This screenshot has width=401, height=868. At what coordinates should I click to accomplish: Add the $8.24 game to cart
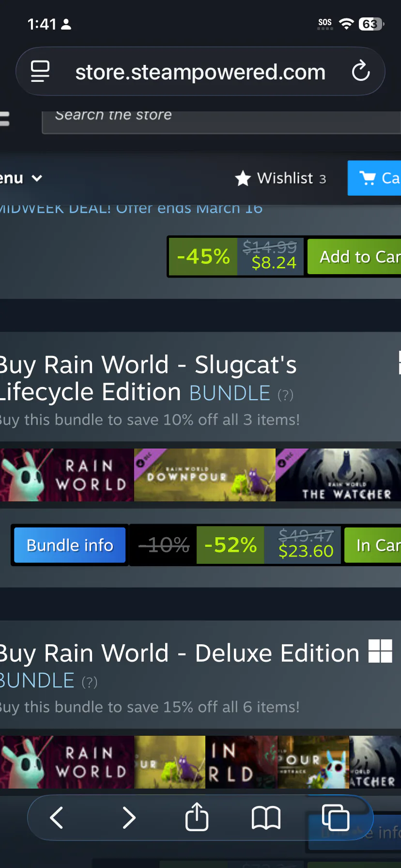[x=354, y=257]
